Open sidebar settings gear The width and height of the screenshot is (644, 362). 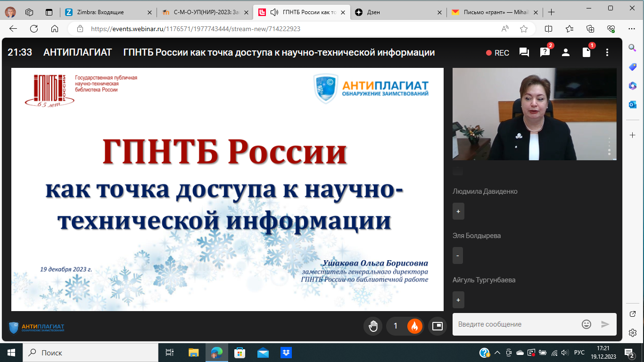tap(633, 333)
